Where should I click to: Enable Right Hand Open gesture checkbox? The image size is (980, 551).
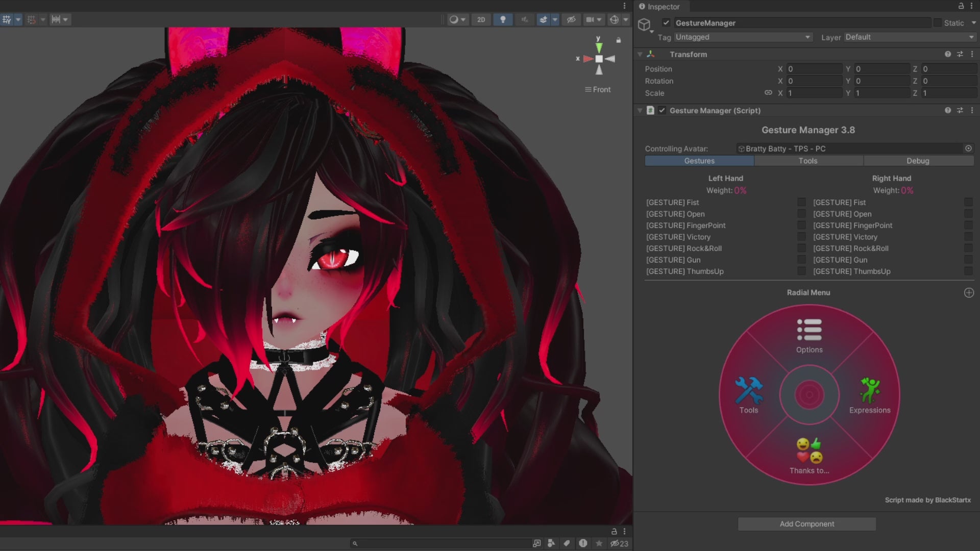point(968,214)
